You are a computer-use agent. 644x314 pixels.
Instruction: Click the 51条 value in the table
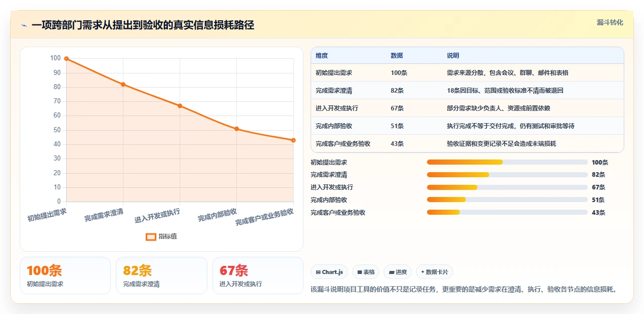[398, 126]
